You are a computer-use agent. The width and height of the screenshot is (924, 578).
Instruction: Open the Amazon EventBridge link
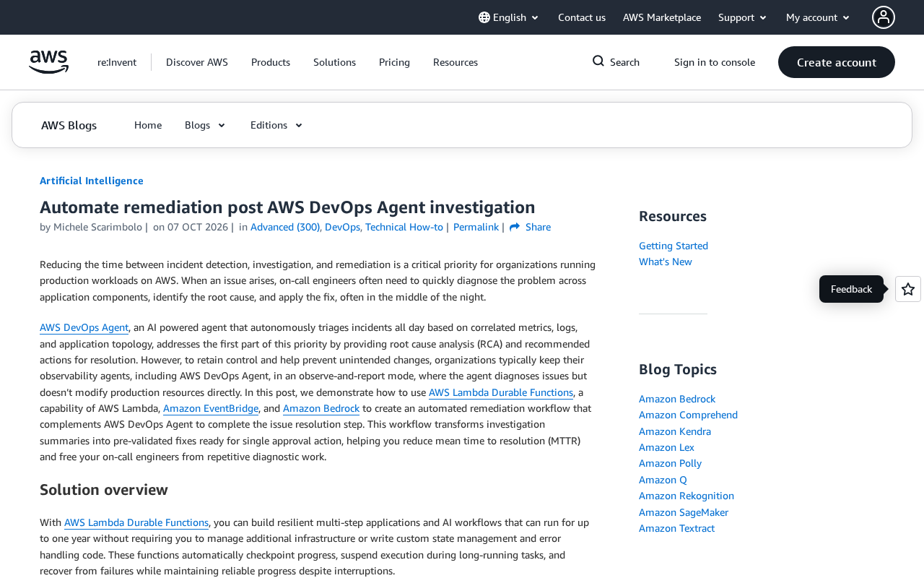211,408
